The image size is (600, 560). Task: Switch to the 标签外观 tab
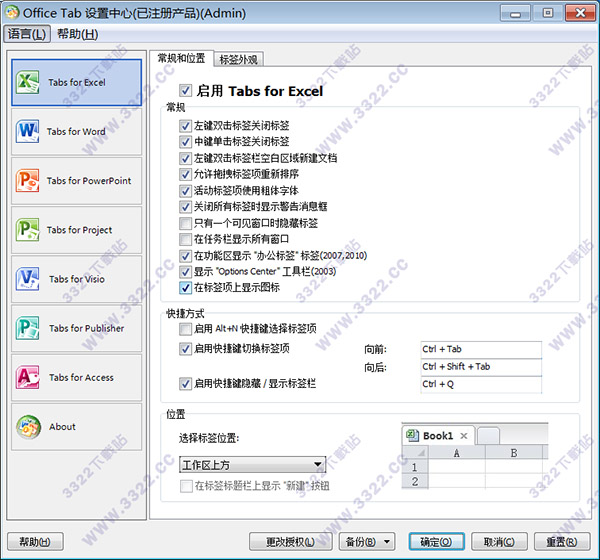239,60
